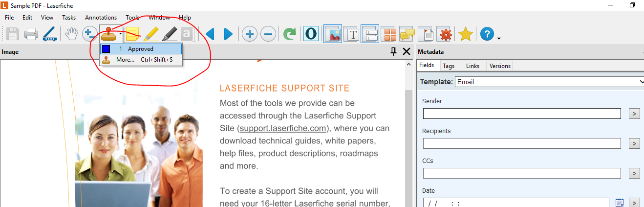Click the Scan icon in toolbar

[50, 34]
